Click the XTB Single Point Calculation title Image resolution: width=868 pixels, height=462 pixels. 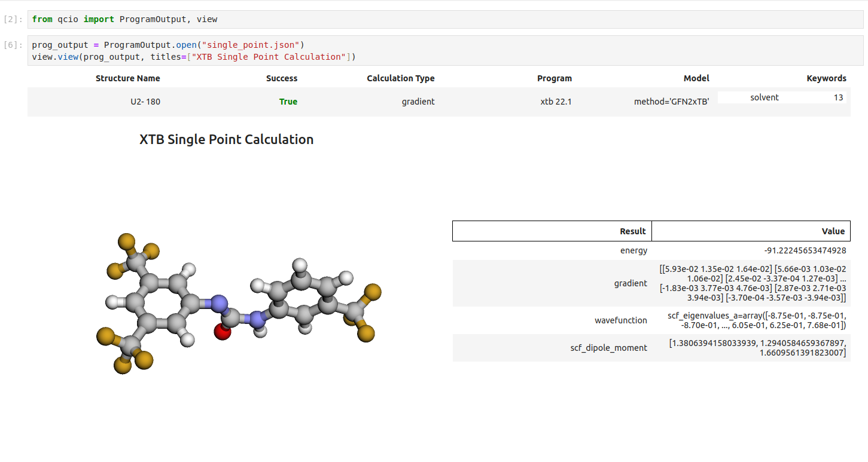[x=226, y=139]
